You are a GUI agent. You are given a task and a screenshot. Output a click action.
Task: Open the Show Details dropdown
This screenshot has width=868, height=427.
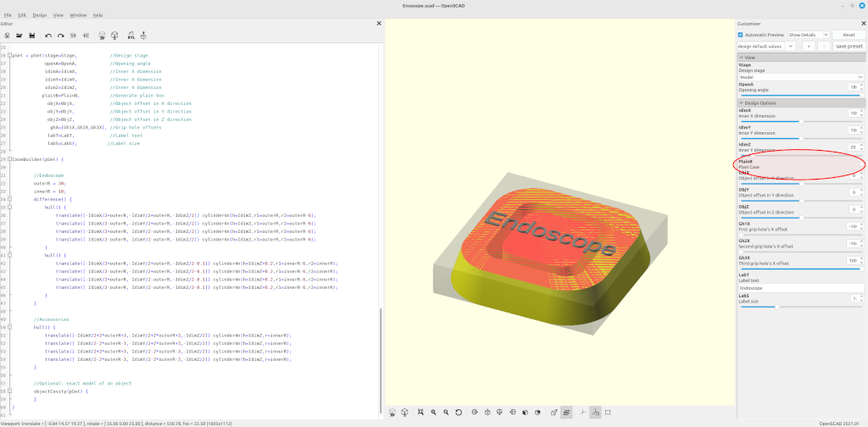808,35
